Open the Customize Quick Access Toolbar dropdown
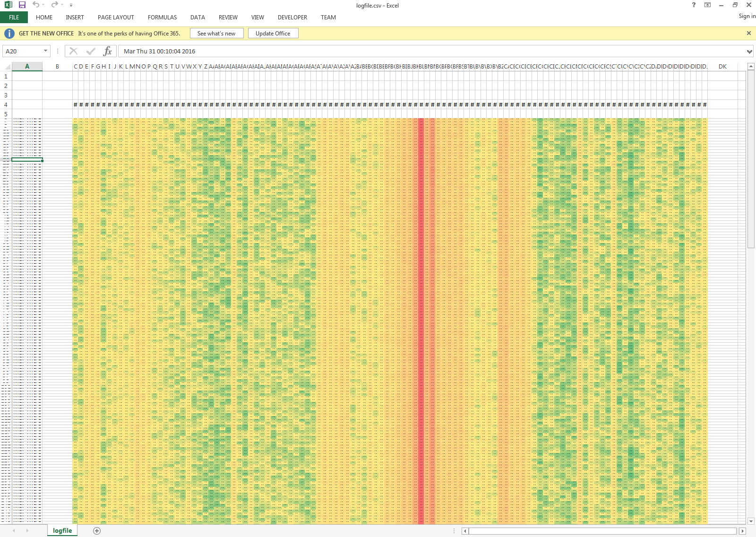The image size is (756, 537). (x=71, y=5)
